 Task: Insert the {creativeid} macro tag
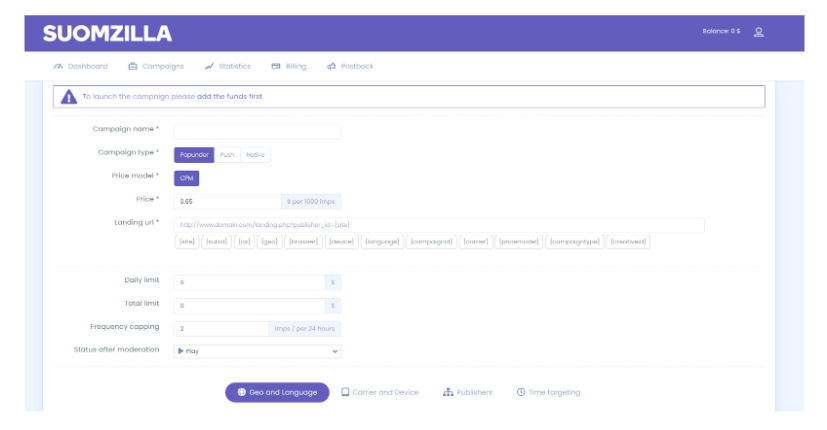click(628, 242)
